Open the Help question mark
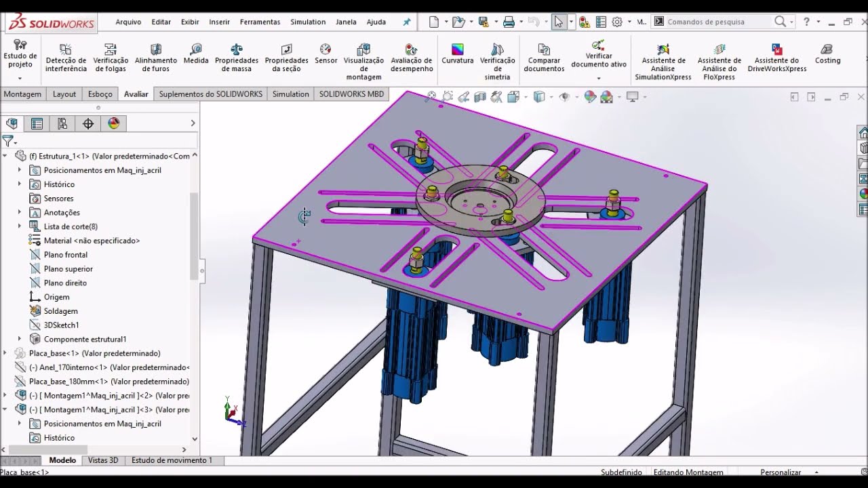868x488 pixels. 806,22
